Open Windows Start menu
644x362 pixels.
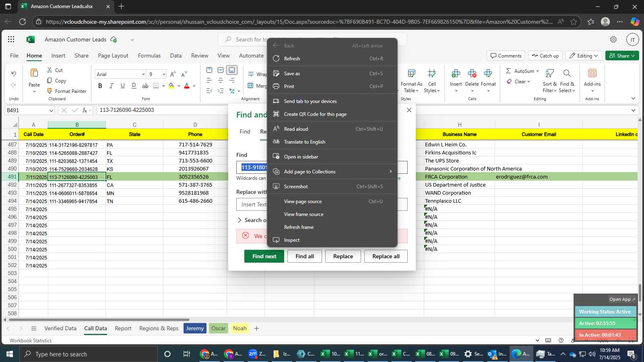pos(10,354)
